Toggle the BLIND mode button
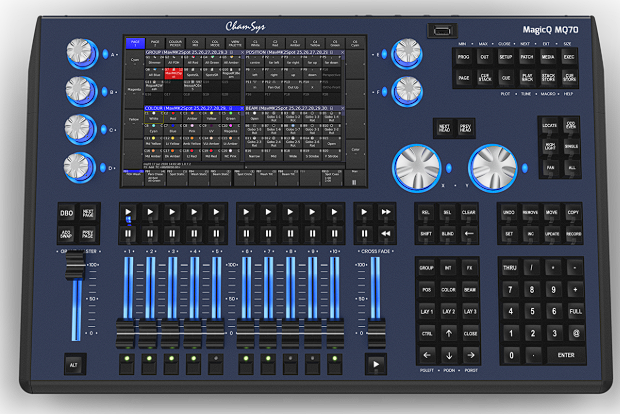620x414 pixels. point(448,234)
